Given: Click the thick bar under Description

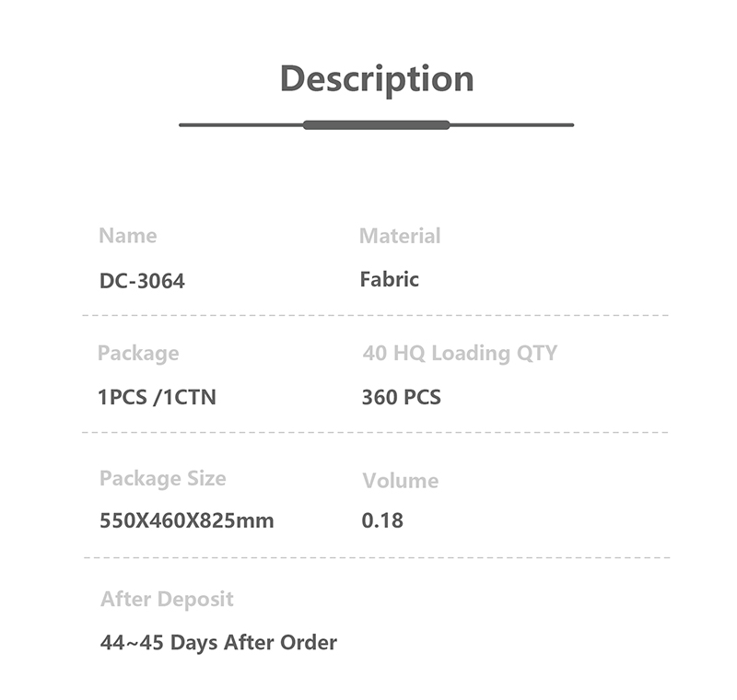Looking at the screenshot, I should (x=376, y=124).
